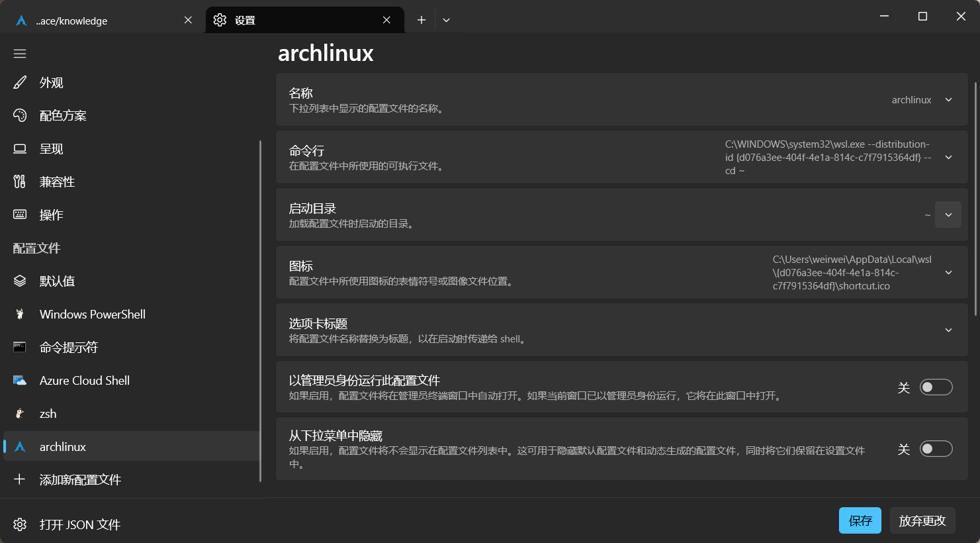Open the new tab dropdown arrow

[x=447, y=21]
